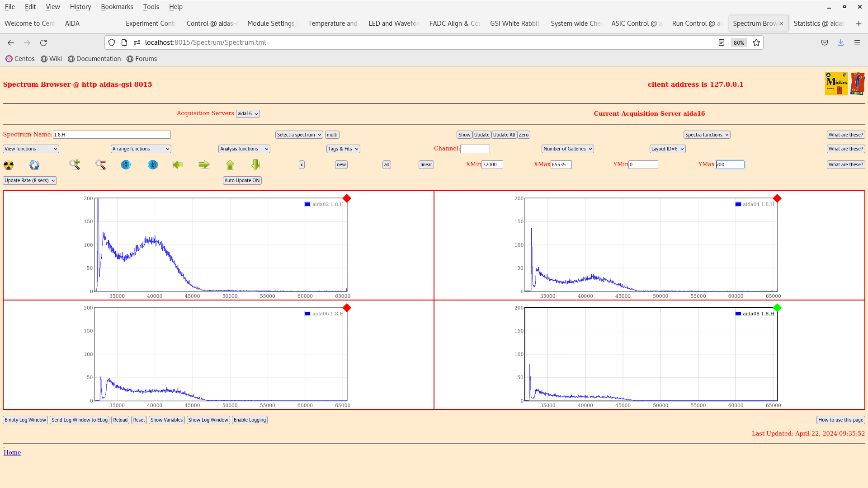The height and width of the screenshot is (488, 868).
Task: Click the Update All button
Action: coord(504,135)
